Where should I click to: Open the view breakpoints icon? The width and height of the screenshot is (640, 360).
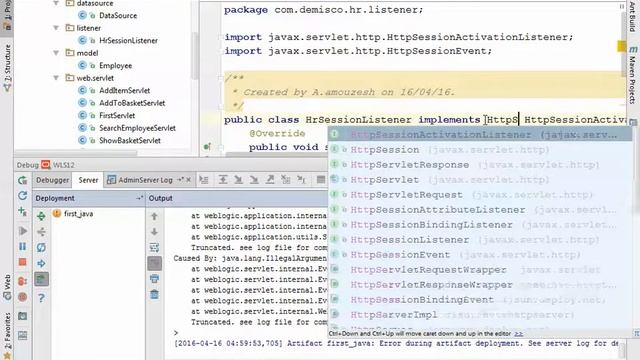[x=22, y=281]
